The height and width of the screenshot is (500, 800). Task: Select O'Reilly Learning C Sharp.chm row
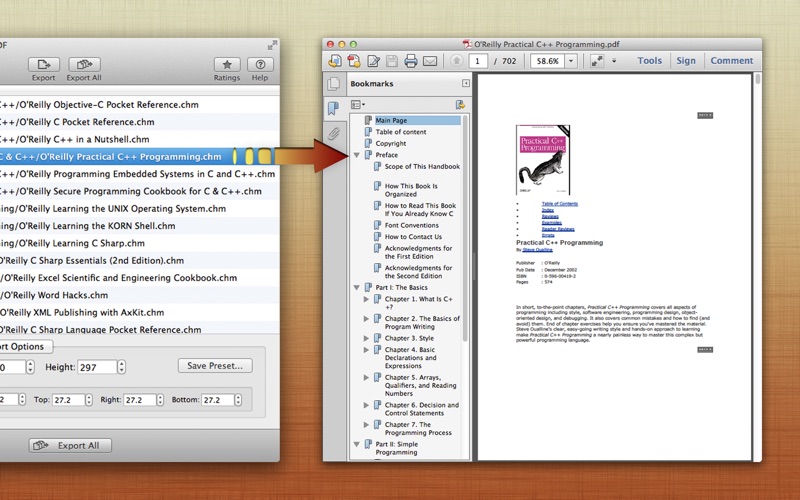click(x=139, y=243)
